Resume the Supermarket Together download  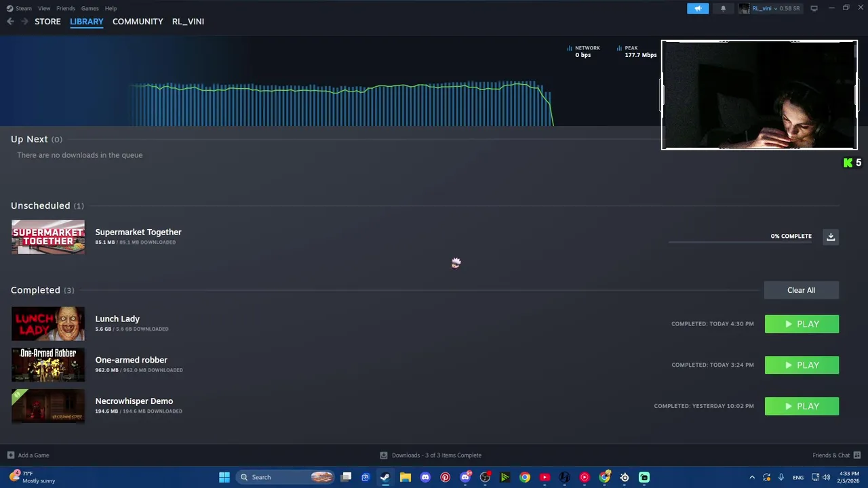[x=830, y=237]
